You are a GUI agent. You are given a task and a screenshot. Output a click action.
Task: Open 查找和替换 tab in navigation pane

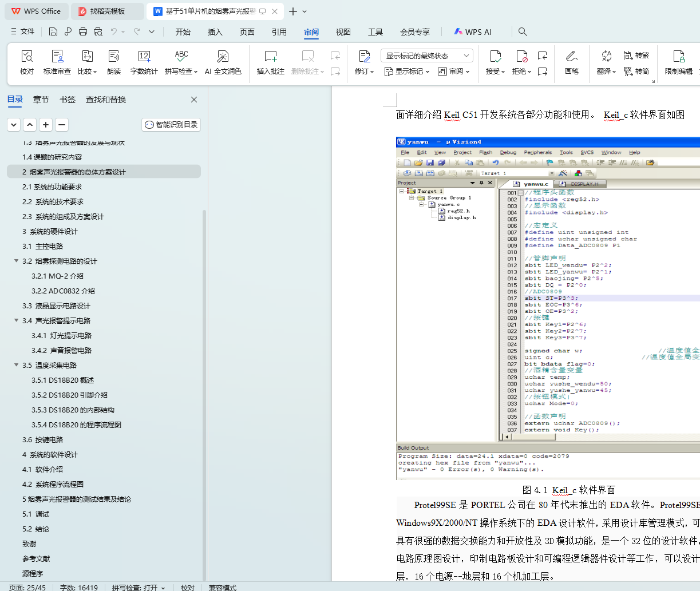106,100
